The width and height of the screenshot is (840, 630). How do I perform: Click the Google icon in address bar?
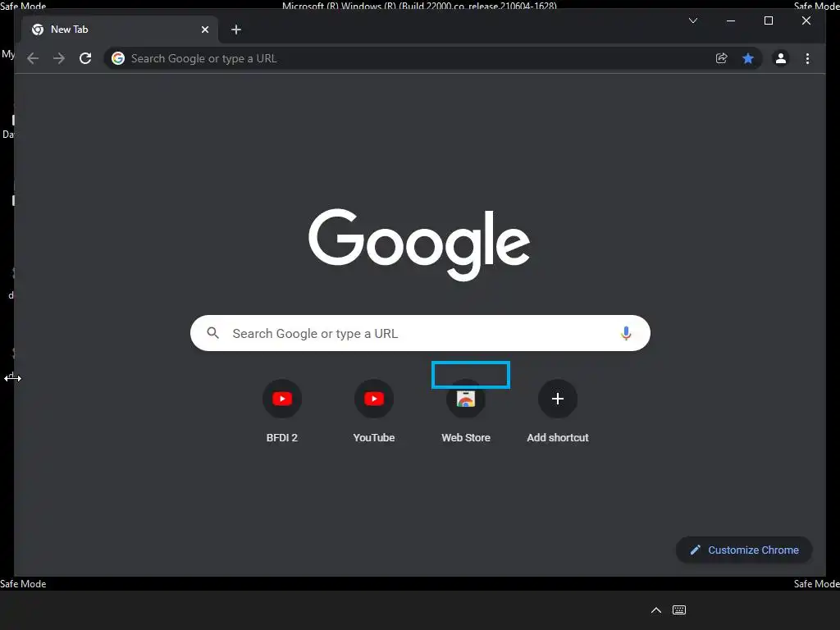pyautogui.click(x=118, y=58)
